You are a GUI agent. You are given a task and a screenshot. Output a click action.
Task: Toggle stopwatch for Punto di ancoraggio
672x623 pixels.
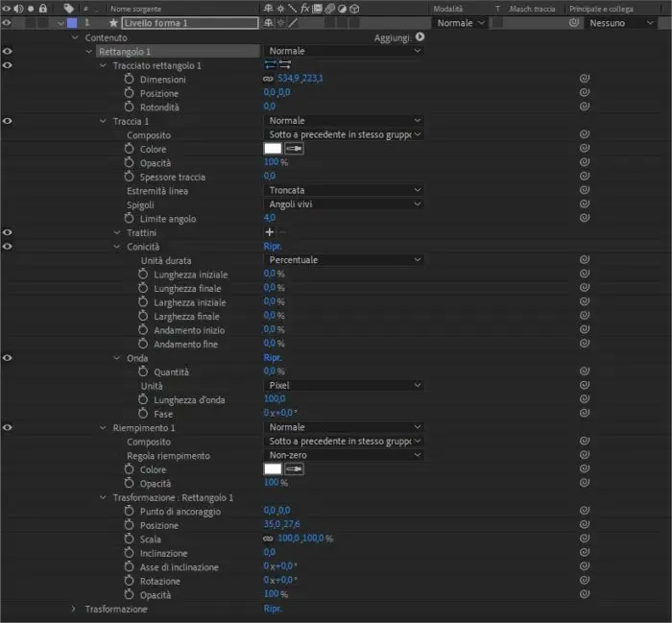coord(129,511)
